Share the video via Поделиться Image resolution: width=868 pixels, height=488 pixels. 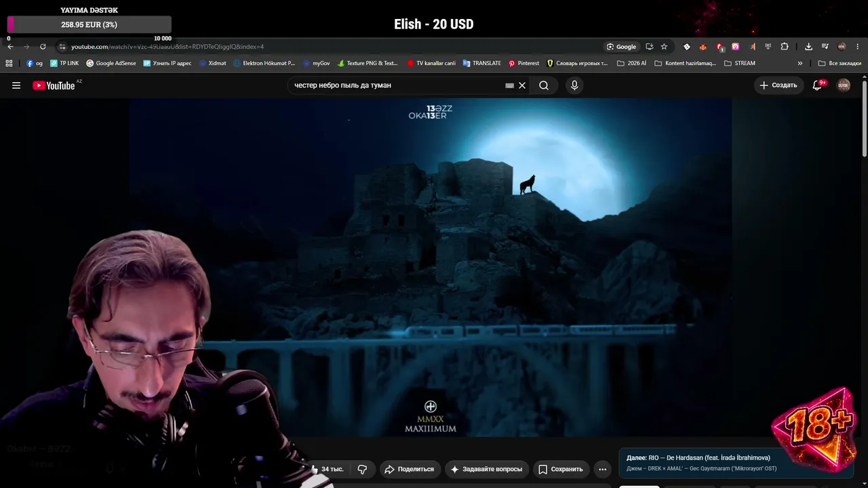tap(409, 469)
